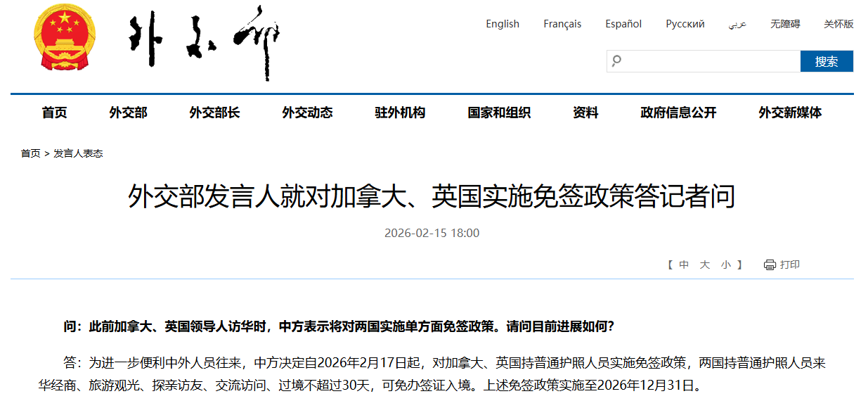868x408 pixels.
Task: Open the 外交部长 menu item
Action: [x=214, y=113]
